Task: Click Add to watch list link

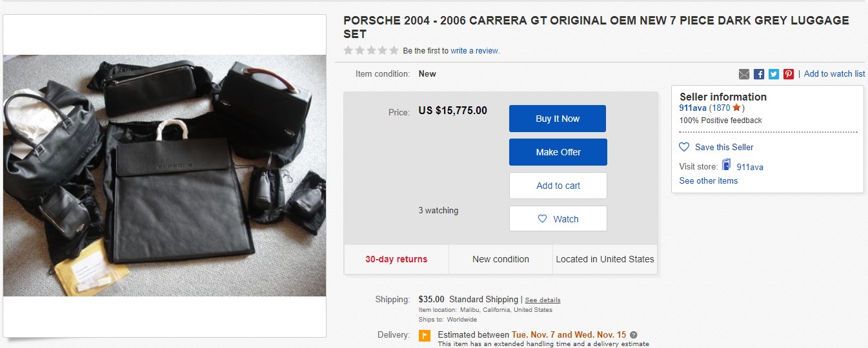Action: point(834,74)
